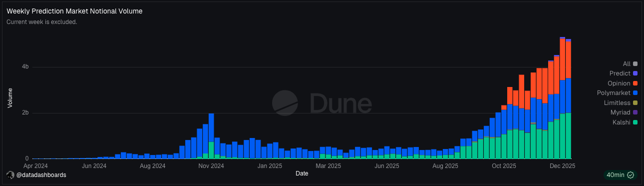
Task: Toggle the Myriad legend entry
Action: pyautogui.click(x=624, y=112)
